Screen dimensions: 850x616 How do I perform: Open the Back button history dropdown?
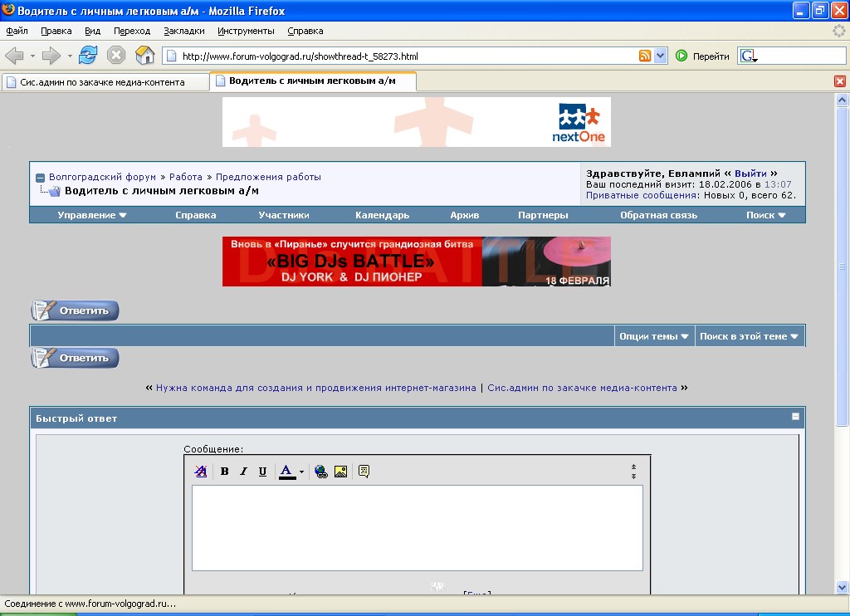click(32, 56)
